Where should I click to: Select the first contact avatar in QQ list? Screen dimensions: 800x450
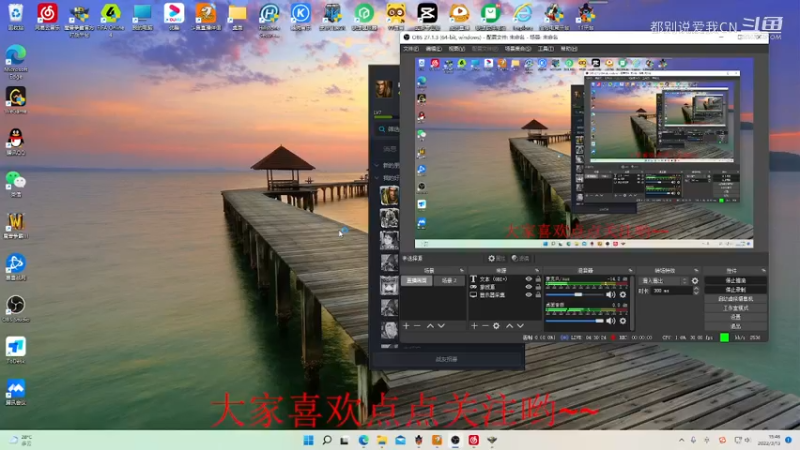(x=389, y=196)
